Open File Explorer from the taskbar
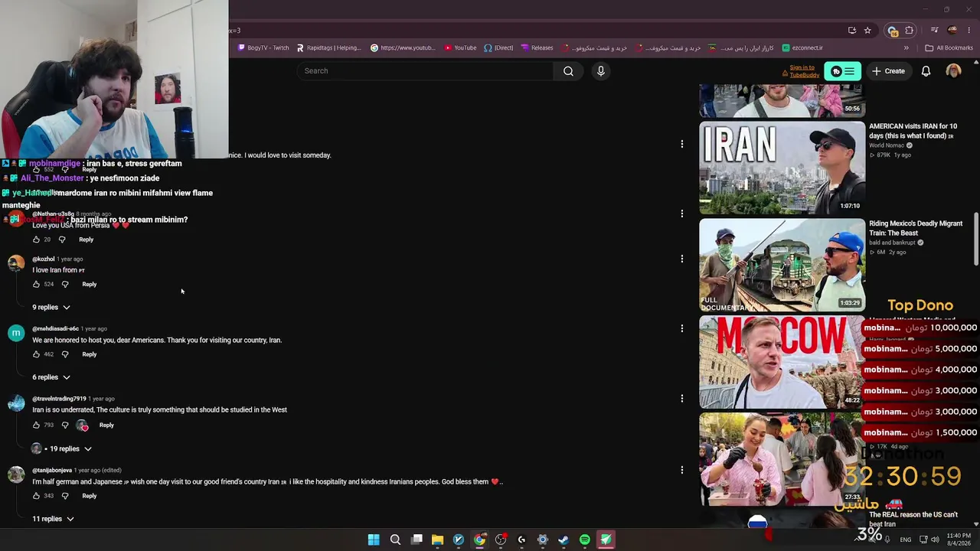 pos(437,540)
